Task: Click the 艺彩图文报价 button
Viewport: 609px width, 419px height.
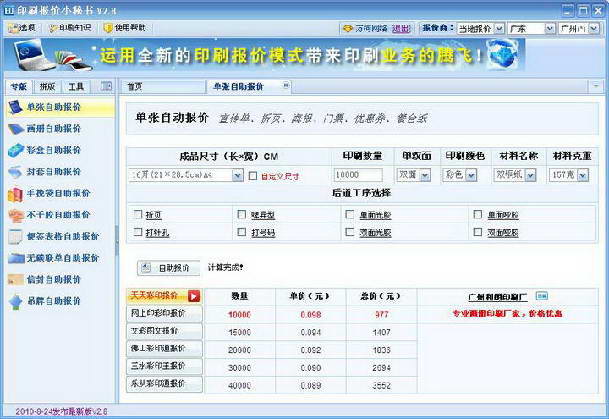Action: click(164, 331)
